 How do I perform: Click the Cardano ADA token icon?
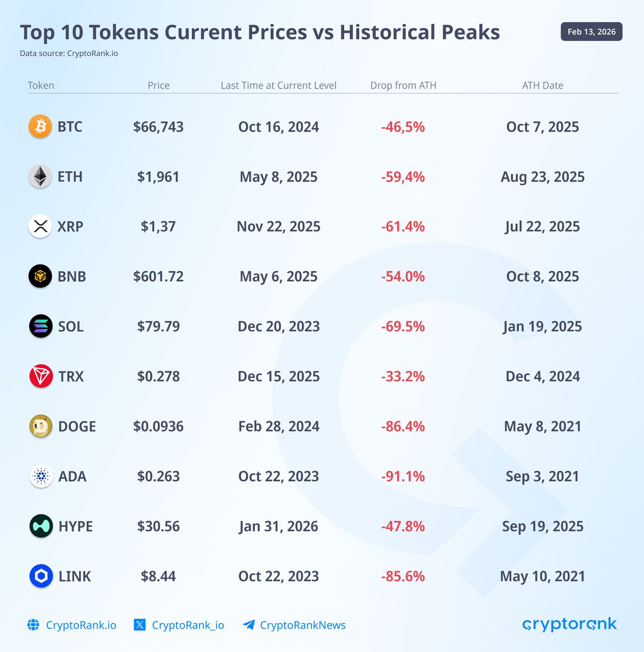click(x=40, y=477)
